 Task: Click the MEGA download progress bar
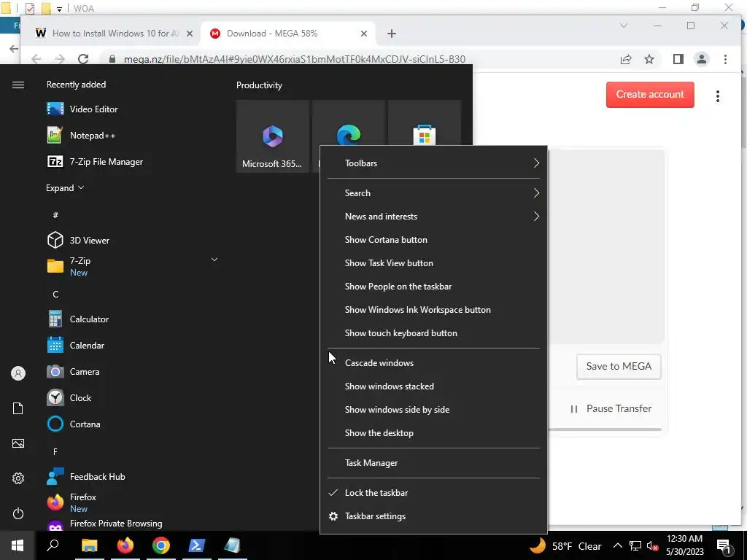(605, 429)
